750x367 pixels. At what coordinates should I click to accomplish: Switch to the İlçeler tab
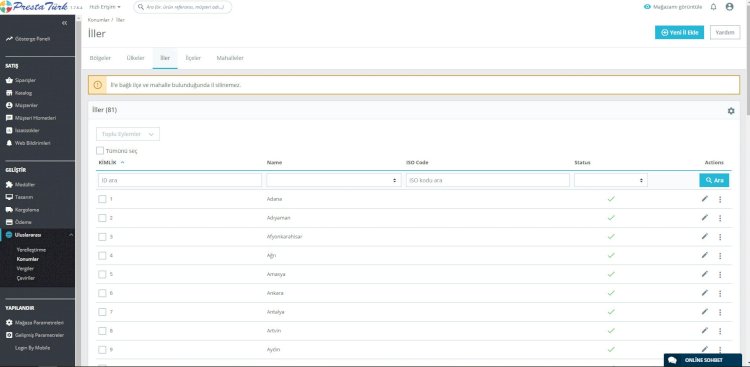(x=193, y=58)
